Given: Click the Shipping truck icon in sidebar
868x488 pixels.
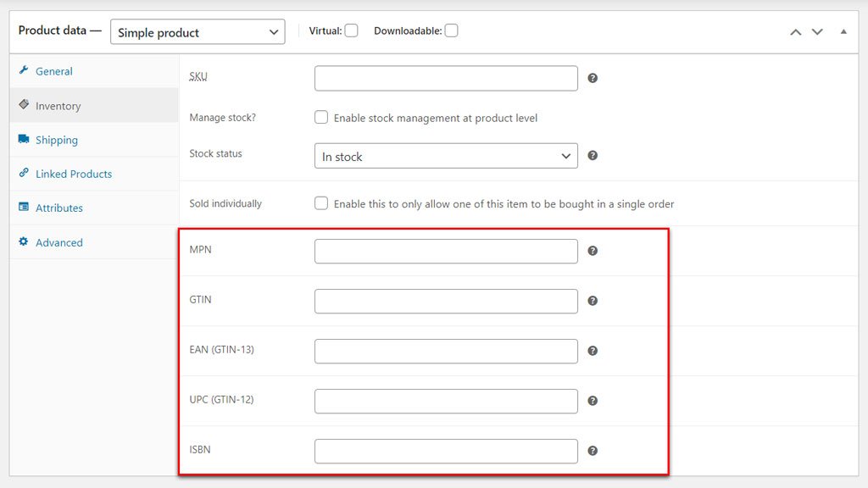Looking at the screenshot, I should (23, 139).
